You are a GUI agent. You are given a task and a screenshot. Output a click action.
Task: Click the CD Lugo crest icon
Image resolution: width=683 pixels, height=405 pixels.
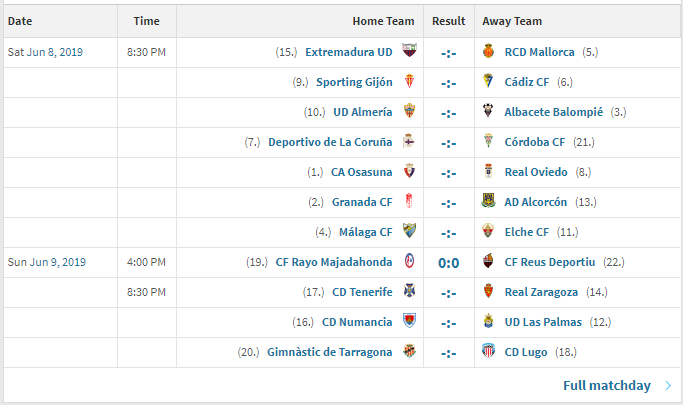pos(488,351)
